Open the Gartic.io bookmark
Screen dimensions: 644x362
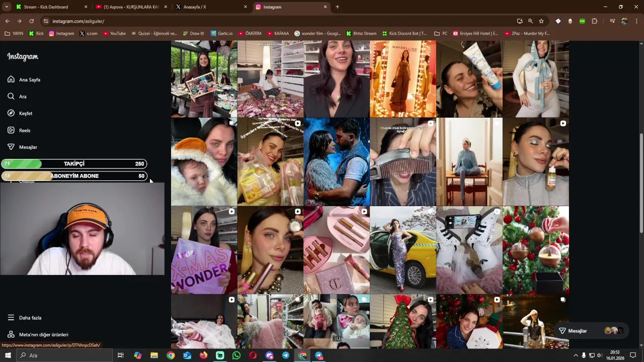(221, 34)
